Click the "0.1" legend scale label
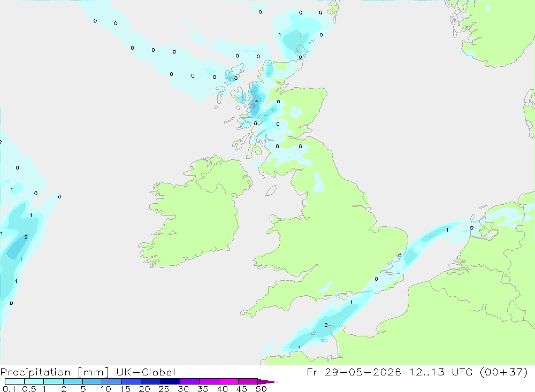Image resolution: width=535 pixels, height=392 pixels. [x=9, y=389]
